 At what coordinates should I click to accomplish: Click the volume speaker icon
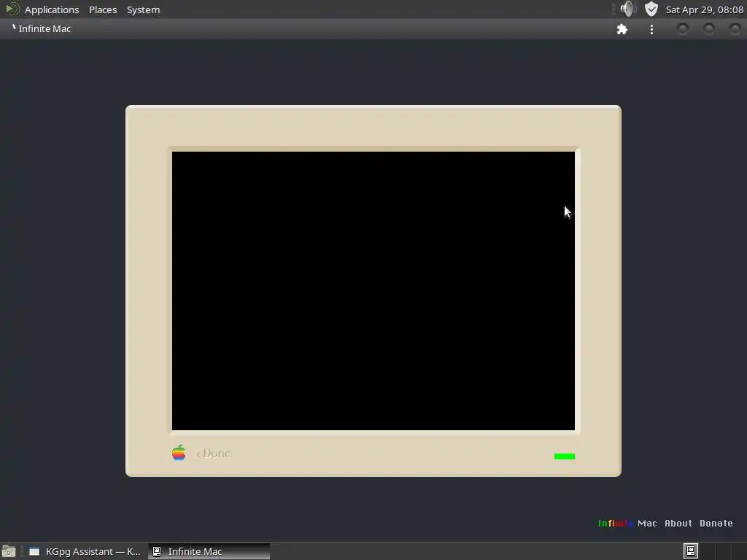tap(628, 9)
